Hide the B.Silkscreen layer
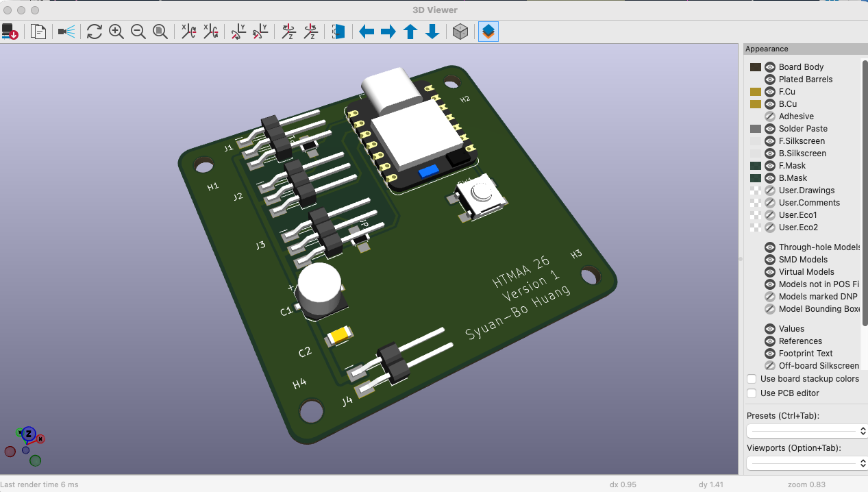 click(x=770, y=153)
